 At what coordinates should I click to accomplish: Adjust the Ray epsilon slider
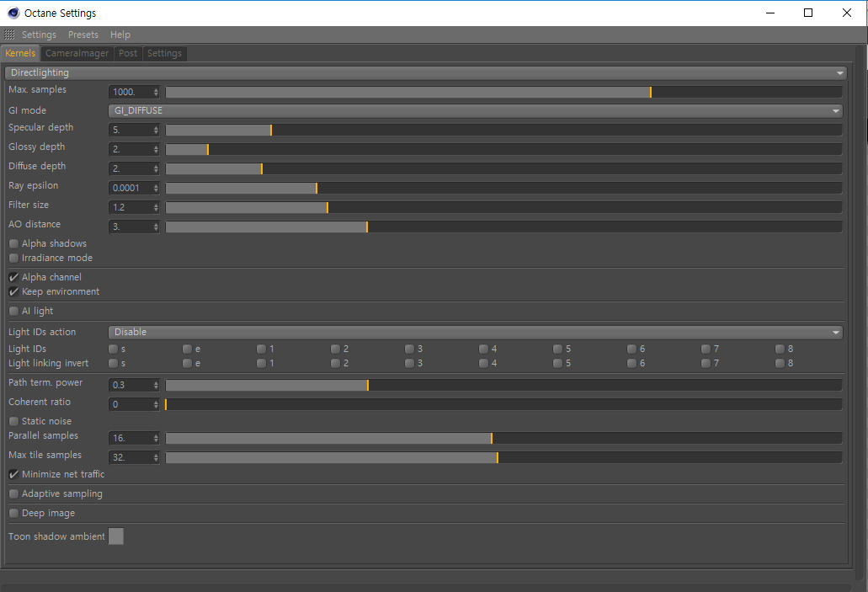coord(503,189)
